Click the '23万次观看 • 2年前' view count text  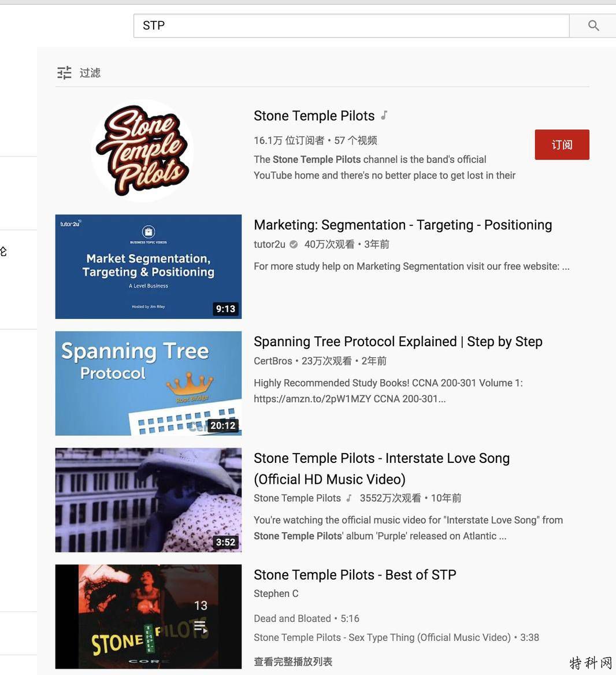344,361
